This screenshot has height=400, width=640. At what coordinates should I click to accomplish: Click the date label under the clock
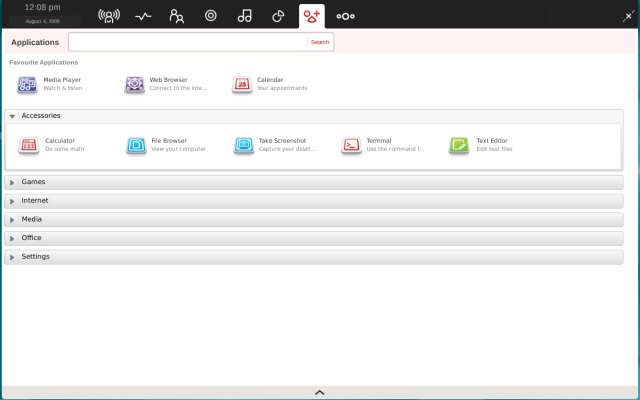pyautogui.click(x=42, y=21)
